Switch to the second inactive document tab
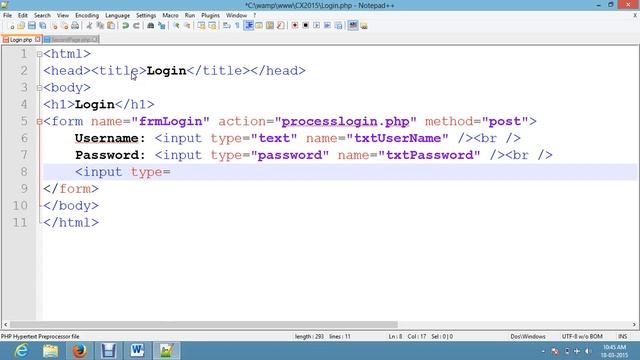Image resolution: width=640 pixels, height=360 pixels. (71, 40)
